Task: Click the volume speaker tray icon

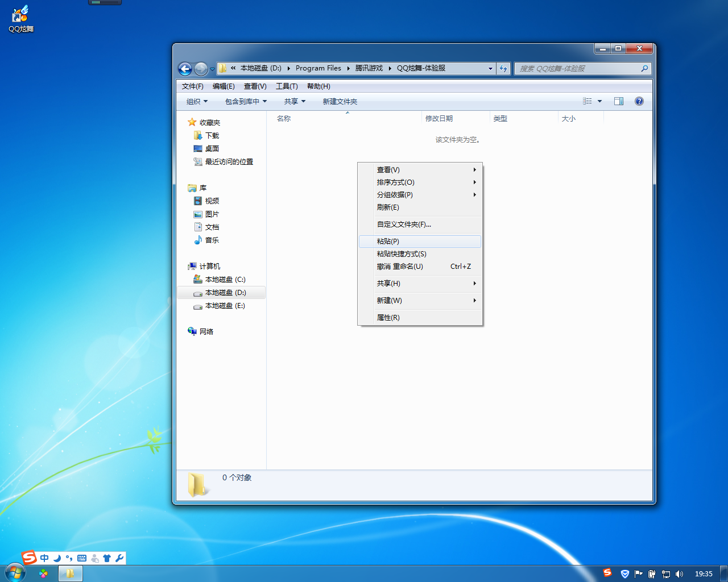Action: point(679,574)
